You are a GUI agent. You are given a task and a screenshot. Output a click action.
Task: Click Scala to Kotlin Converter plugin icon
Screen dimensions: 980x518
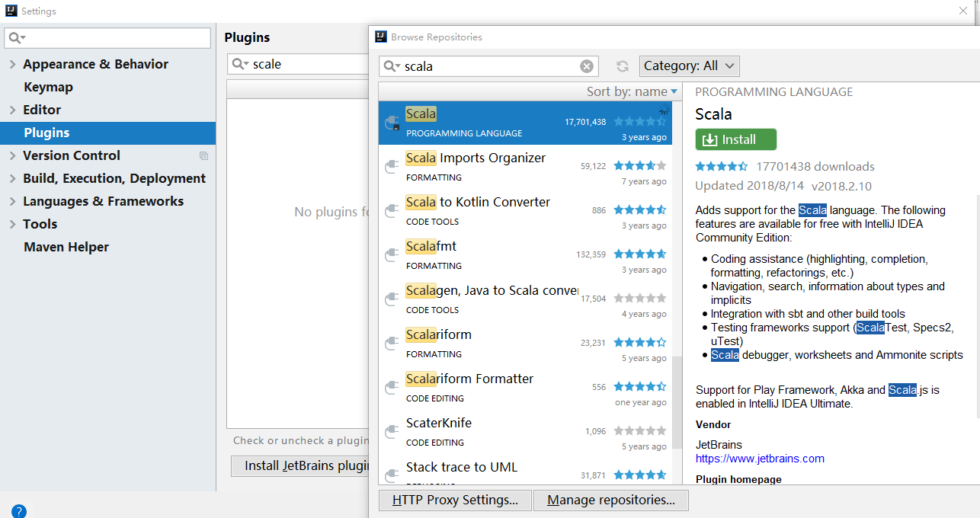[392, 211]
